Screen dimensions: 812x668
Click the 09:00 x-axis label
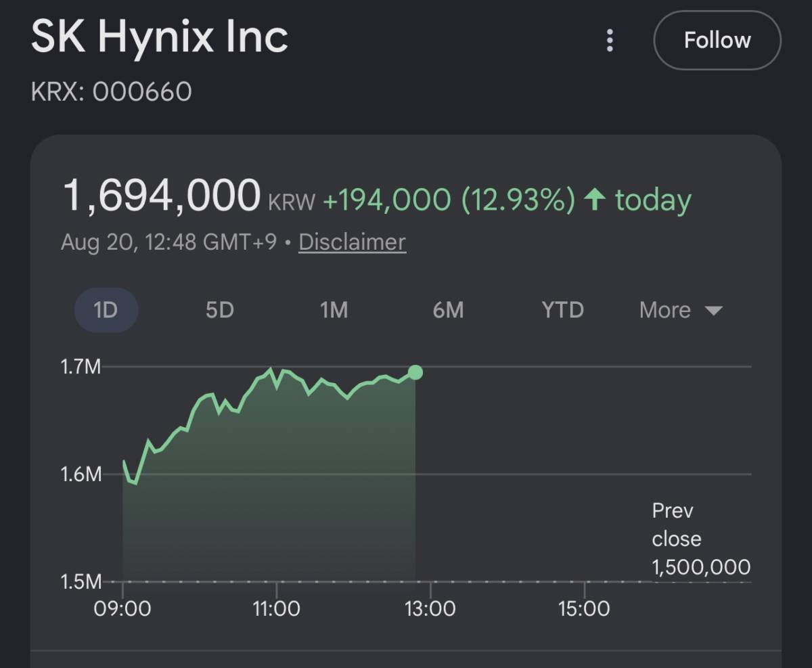click(122, 608)
